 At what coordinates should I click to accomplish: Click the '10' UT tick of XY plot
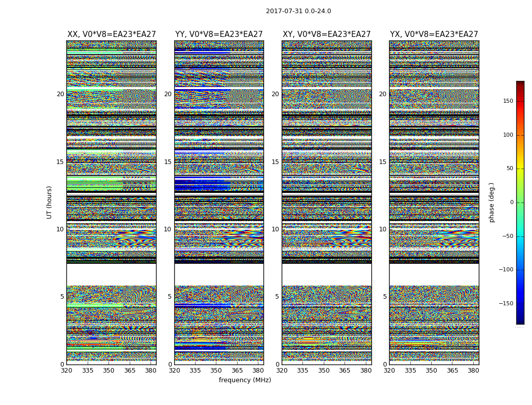pos(276,229)
